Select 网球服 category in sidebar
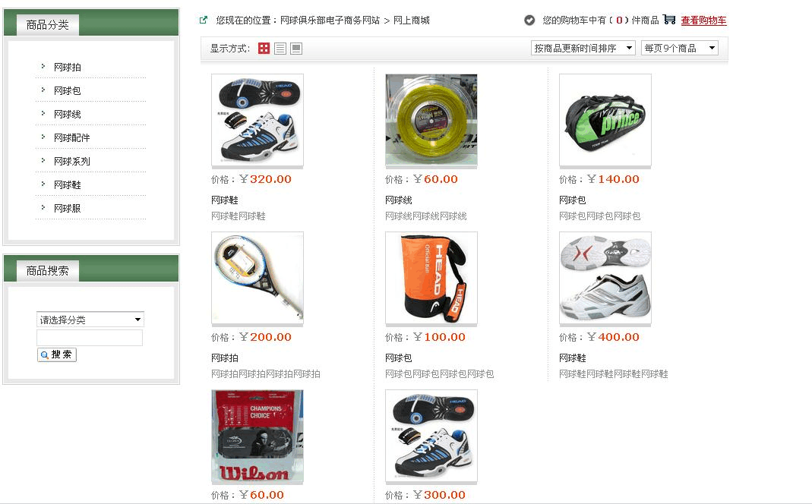Image resolution: width=812 pixels, height=504 pixels. (68, 208)
